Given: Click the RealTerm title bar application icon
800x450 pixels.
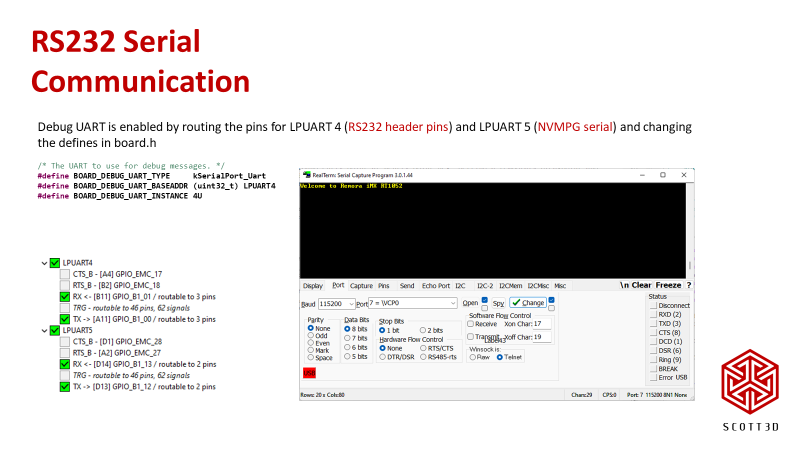Looking at the screenshot, I should coord(307,175).
